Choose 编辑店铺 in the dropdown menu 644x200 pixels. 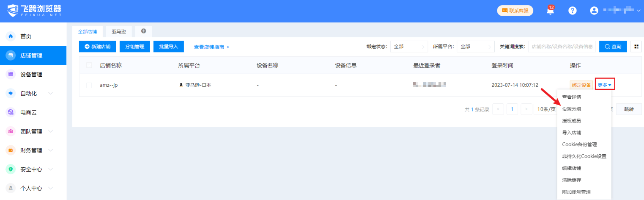(572, 168)
